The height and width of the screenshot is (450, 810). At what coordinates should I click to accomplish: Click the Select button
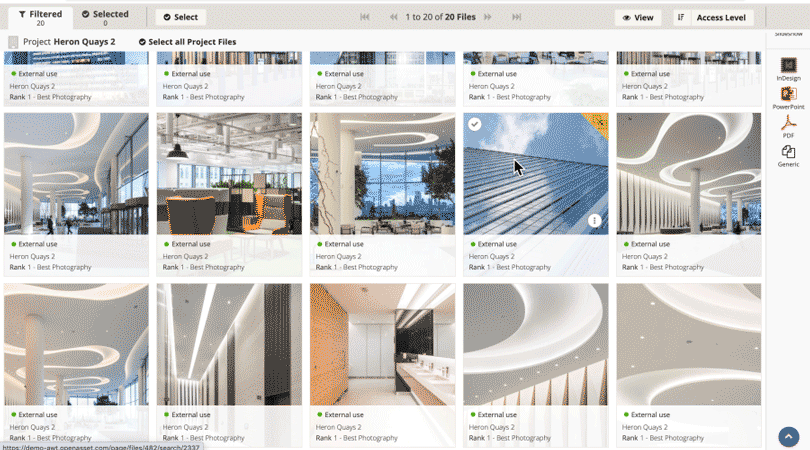click(181, 17)
